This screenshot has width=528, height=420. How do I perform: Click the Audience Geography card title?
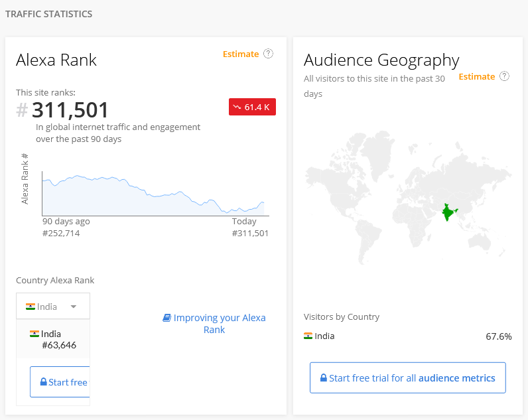(x=381, y=60)
